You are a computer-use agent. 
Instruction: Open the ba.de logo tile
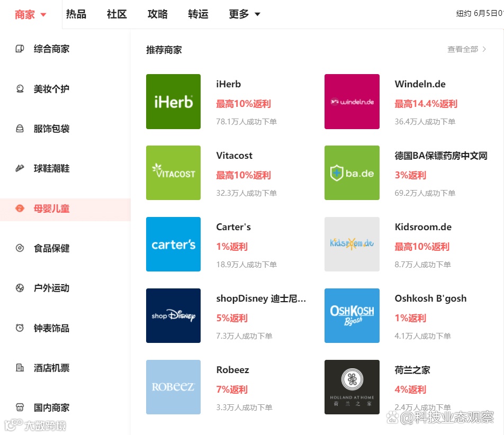pyautogui.click(x=352, y=173)
